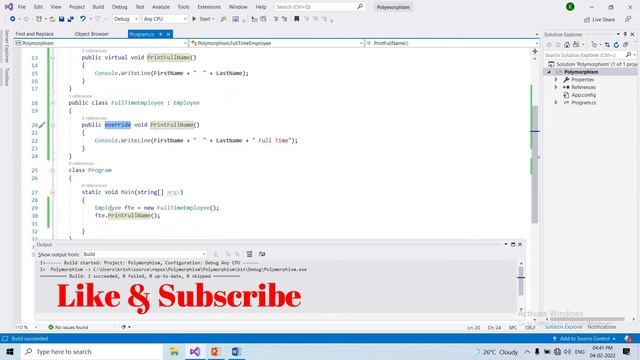Screen dimensions: 640x360
Task: Expand the Program.cs node in Solution Explorer
Action: click(556, 102)
